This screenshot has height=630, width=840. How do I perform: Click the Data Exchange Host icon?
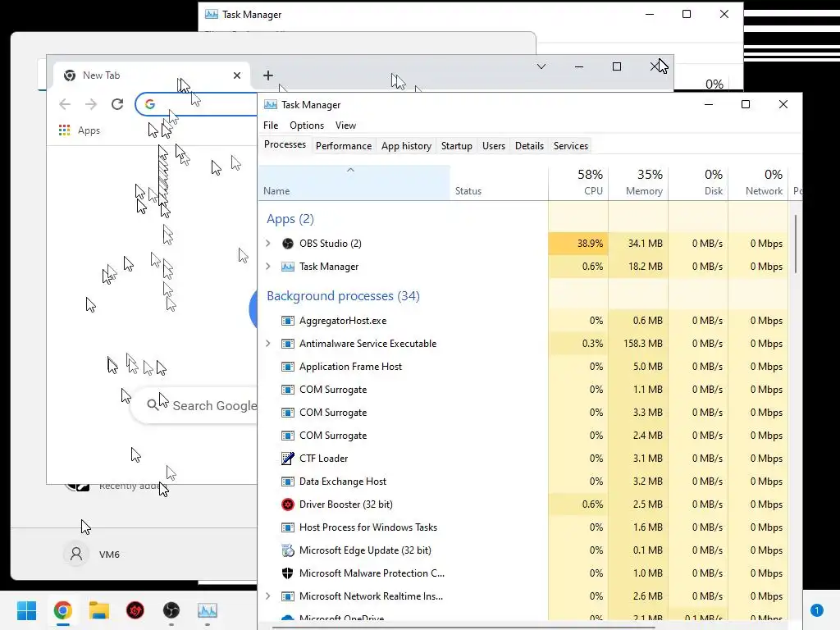click(288, 481)
